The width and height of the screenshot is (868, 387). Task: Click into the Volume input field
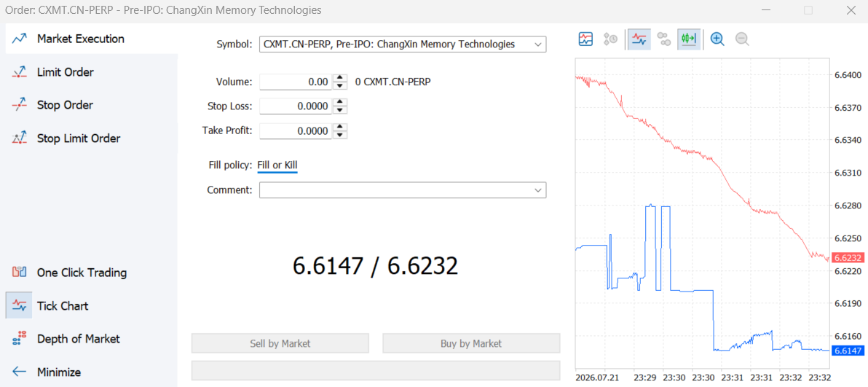[x=296, y=82]
